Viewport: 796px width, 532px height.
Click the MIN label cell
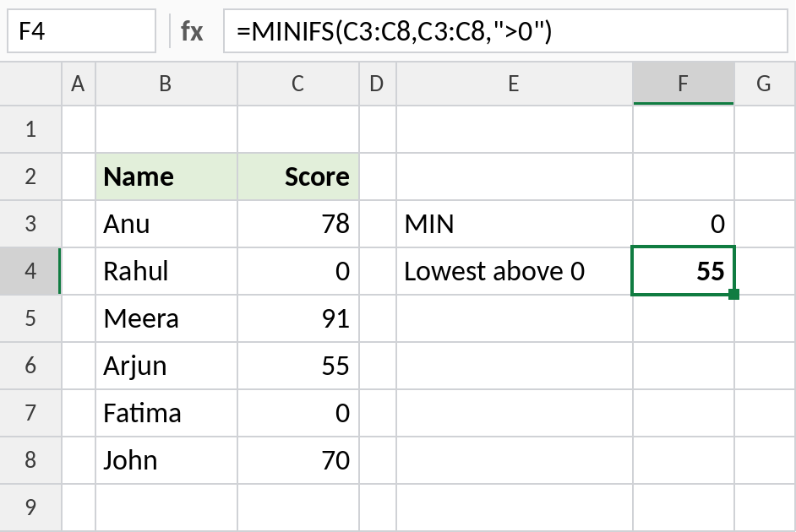pyautogui.click(x=515, y=224)
